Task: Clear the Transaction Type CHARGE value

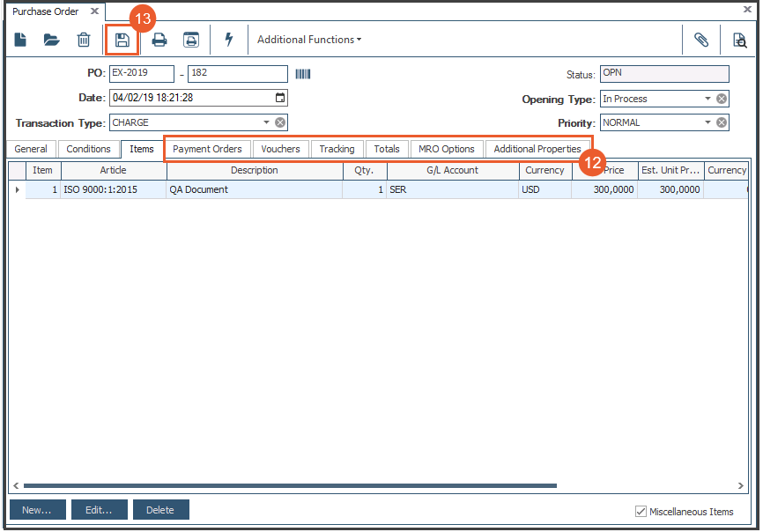Action: pos(280,122)
